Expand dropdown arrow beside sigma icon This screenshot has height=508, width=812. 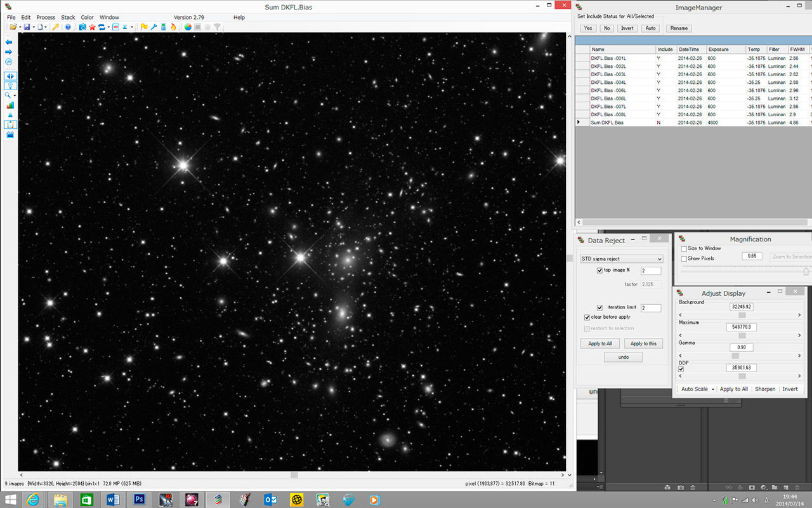click(x=132, y=27)
